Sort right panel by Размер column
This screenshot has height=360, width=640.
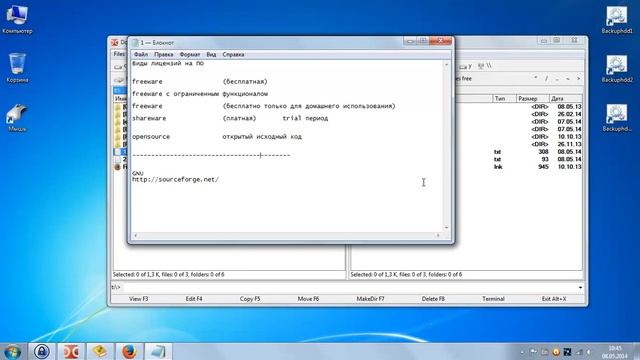(532, 98)
